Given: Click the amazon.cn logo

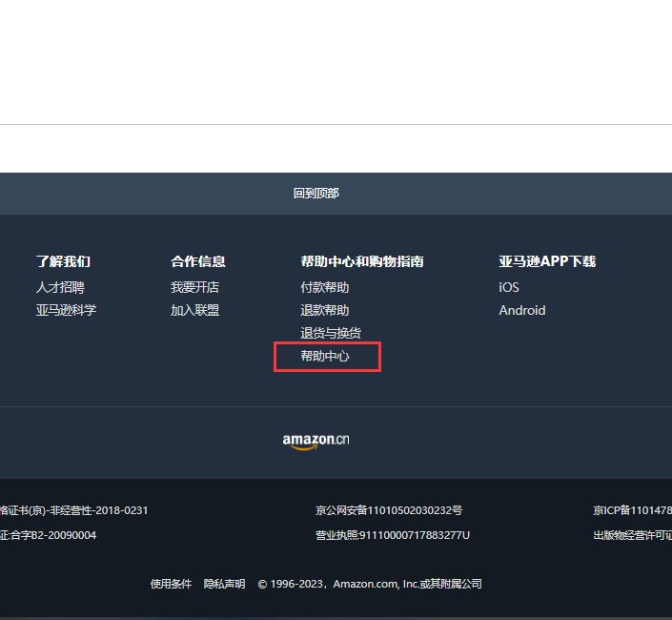Looking at the screenshot, I should coord(316,442).
